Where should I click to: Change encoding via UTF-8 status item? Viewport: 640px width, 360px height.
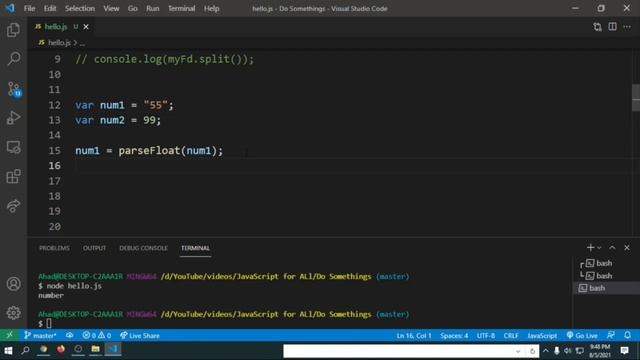click(486, 336)
